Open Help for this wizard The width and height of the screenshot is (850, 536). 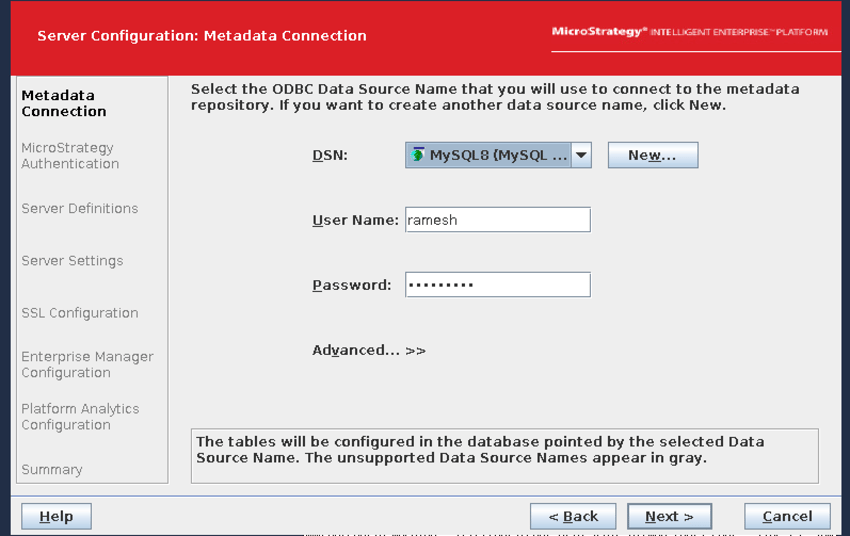click(x=56, y=516)
